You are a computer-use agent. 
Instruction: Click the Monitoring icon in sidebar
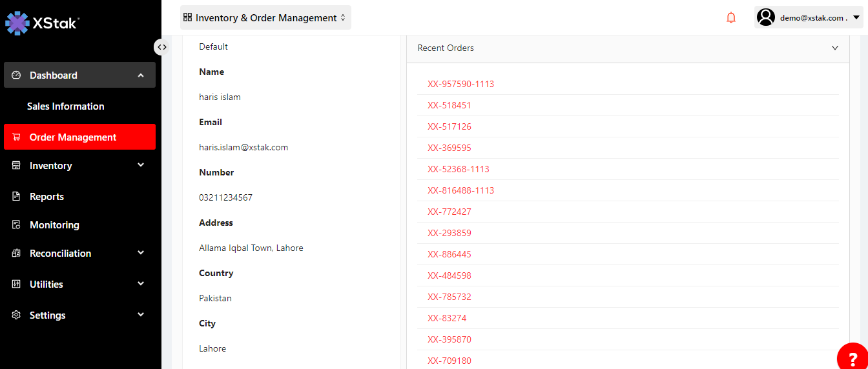pyautogui.click(x=17, y=225)
